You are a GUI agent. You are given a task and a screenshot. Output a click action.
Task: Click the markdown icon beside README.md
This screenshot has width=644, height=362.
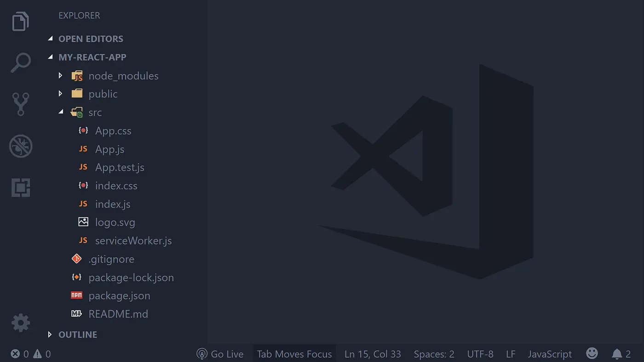click(x=77, y=314)
